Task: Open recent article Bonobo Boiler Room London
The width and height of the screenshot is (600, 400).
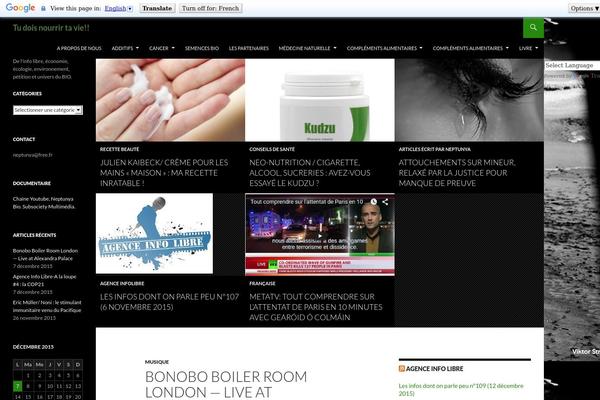Action: coord(45,255)
